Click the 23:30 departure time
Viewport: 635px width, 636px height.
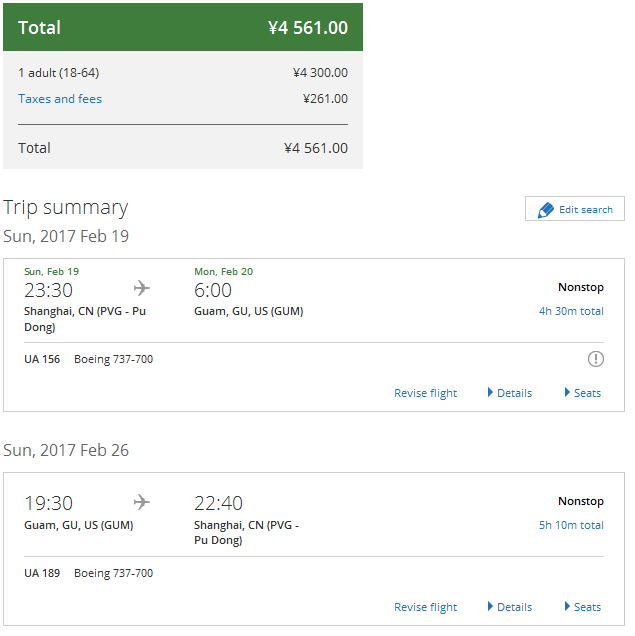point(48,290)
